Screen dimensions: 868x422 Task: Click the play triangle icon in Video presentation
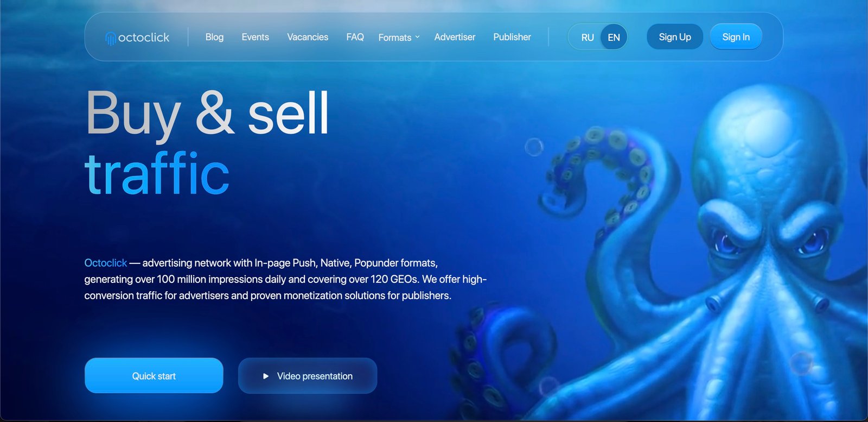[x=266, y=376]
